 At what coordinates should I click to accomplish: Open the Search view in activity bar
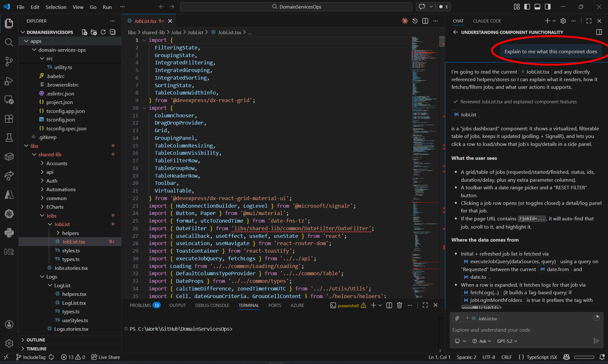[9, 42]
